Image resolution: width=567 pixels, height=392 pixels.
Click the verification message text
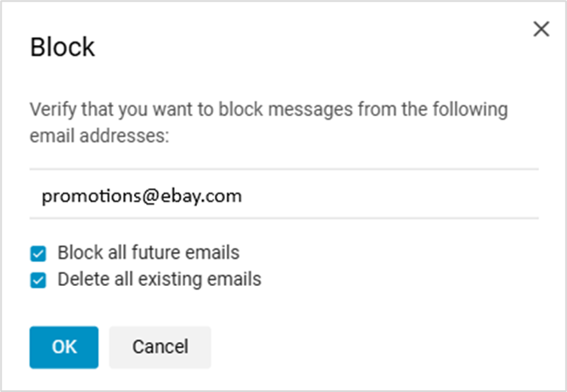tap(268, 110)
